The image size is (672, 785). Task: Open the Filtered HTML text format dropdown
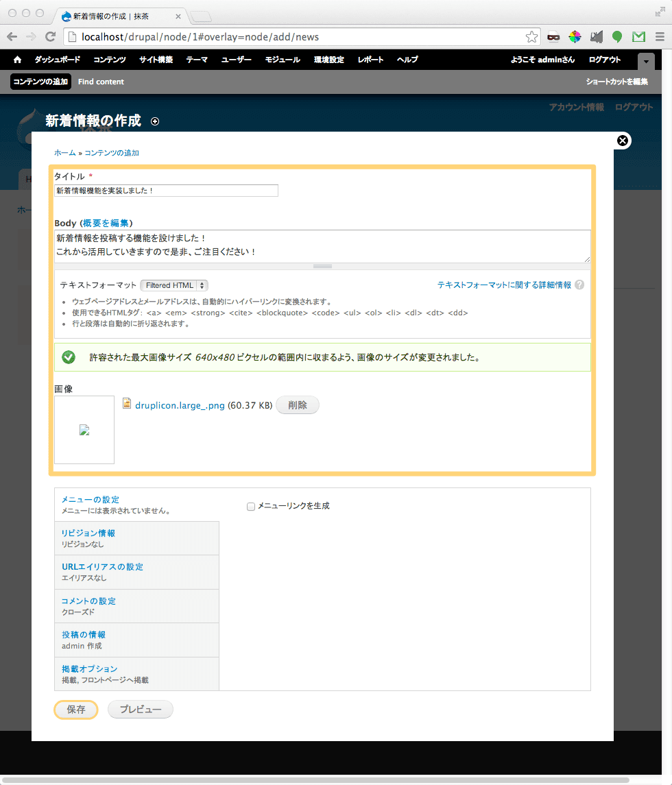pos(174,285)
